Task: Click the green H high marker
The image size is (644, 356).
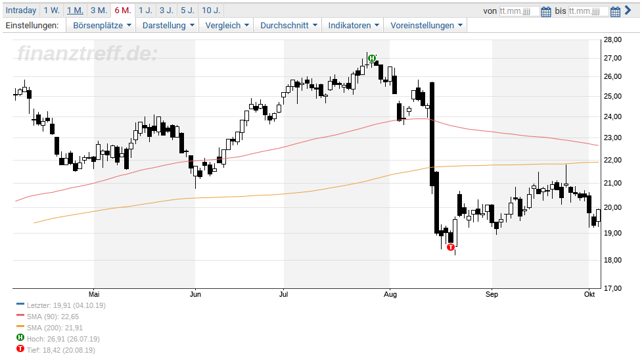Action: coord(372,59)
